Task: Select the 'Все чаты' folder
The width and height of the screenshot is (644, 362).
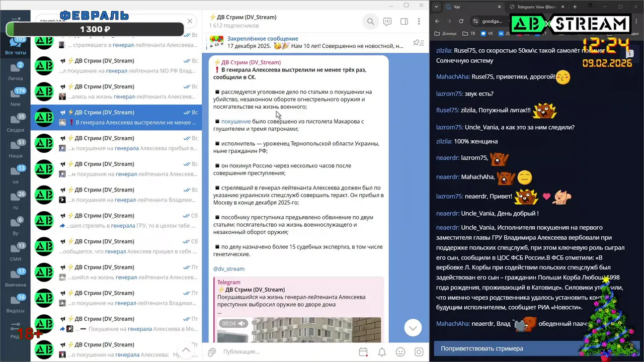Action: (x=16, y=46)
